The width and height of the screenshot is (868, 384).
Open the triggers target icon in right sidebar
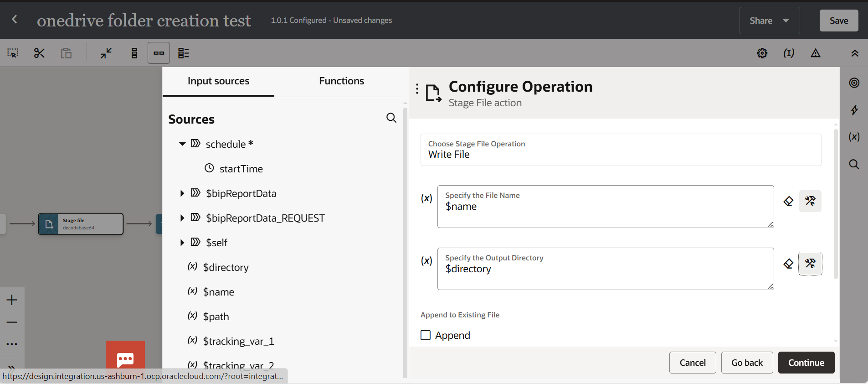point(854,83)
